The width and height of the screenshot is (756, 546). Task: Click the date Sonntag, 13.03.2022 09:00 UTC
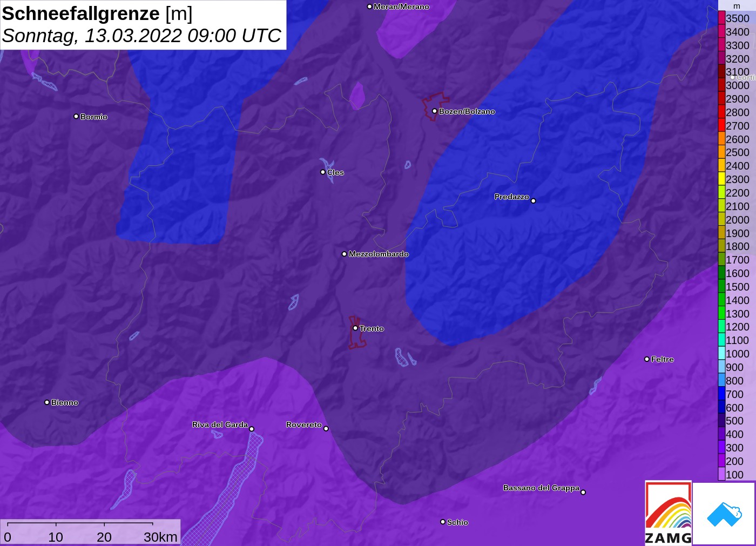141,36
